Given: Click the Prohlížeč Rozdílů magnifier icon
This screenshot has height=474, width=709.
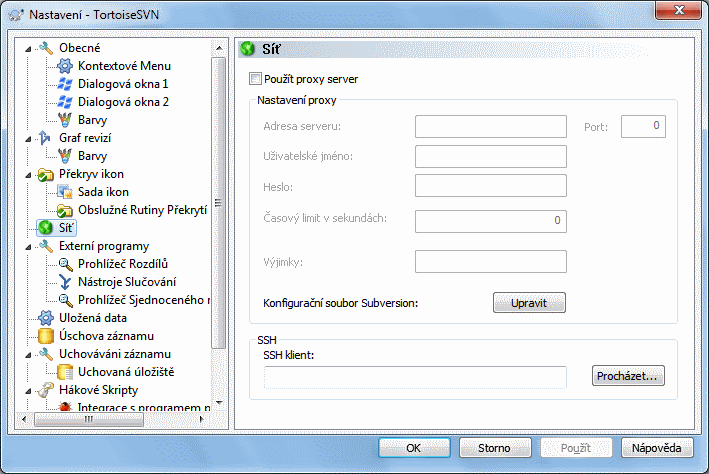Looking at the screenshot, I should pyautogui.click(x=65, y=264).
